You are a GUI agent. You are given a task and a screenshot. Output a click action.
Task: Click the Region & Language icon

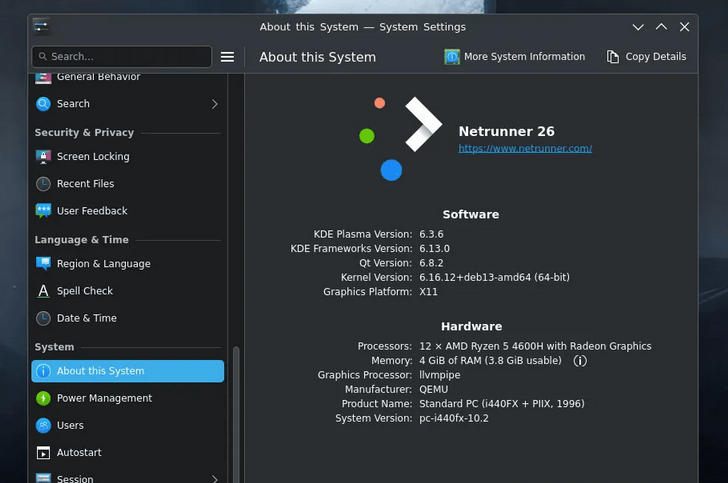[x=43, y=264]
